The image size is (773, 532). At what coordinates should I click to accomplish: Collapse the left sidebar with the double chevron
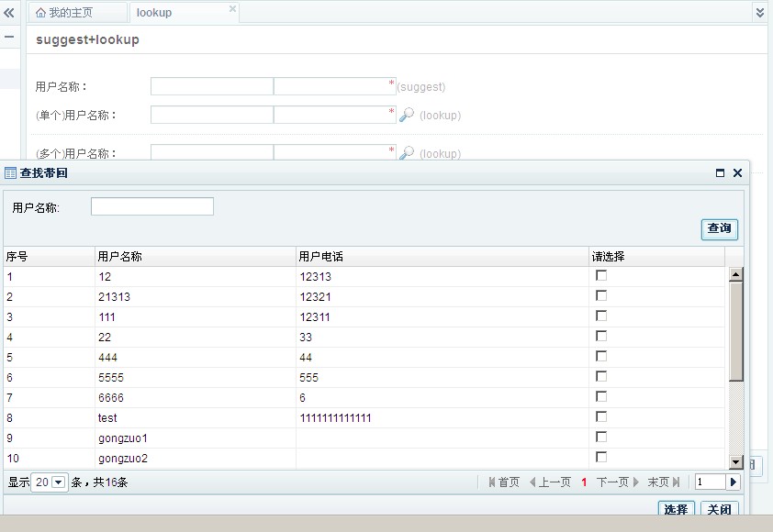[9, 12]
